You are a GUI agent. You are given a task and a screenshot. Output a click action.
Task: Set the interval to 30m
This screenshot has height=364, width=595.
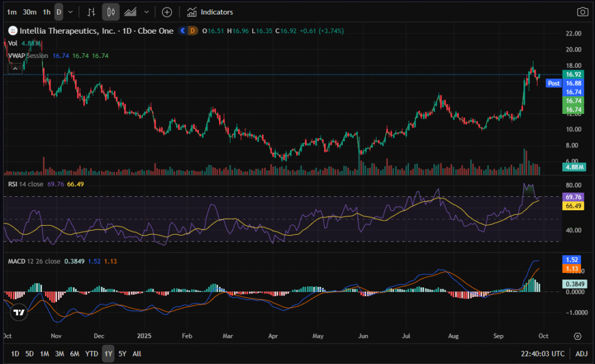click(x=30, y=12)
